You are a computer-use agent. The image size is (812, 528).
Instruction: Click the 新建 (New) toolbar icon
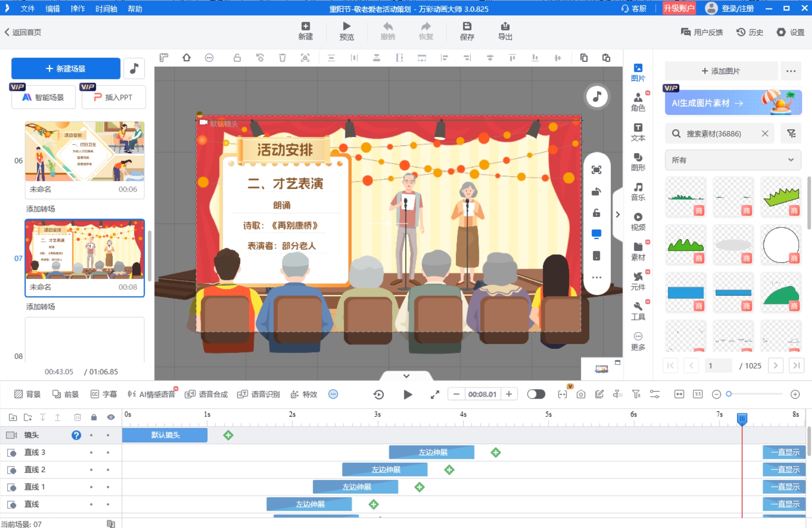tap(305, 31)
